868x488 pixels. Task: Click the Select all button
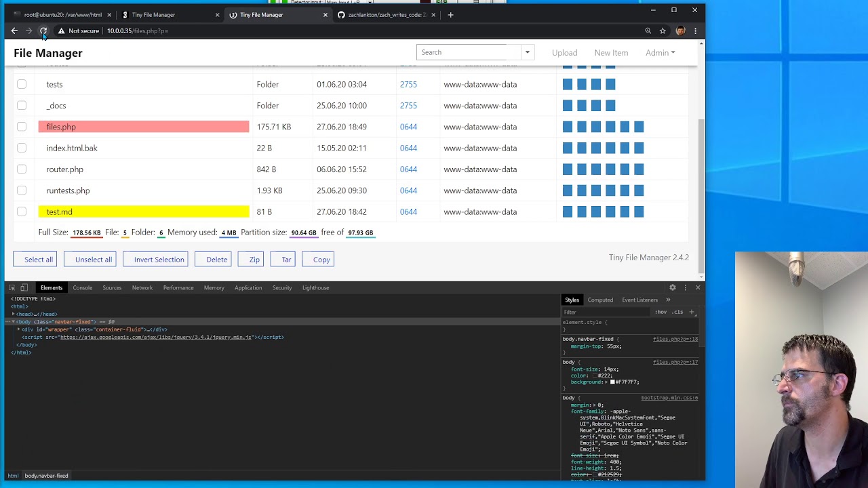35,260
